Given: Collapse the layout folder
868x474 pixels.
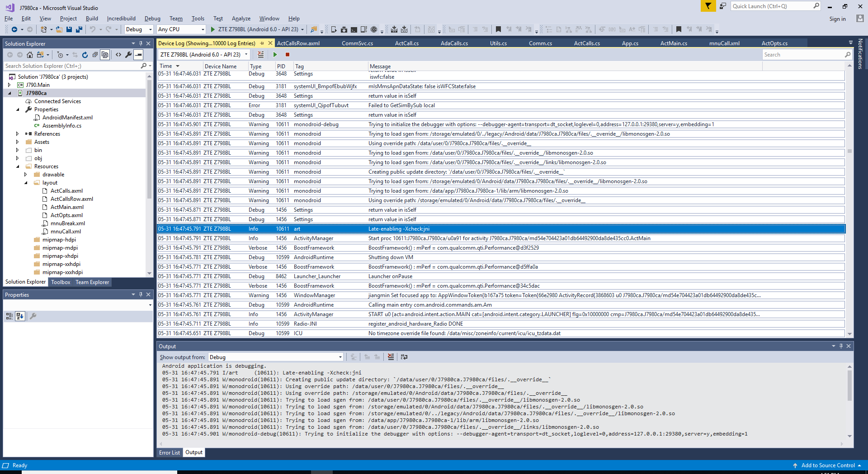Looking at the screenshot, I should [x=26, y=183].
